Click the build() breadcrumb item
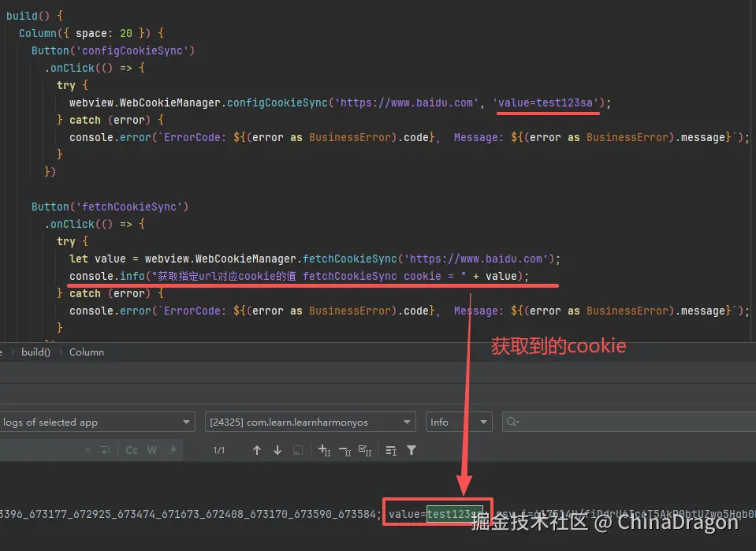This screenshot has height=551, width=756. pos(35,352)
